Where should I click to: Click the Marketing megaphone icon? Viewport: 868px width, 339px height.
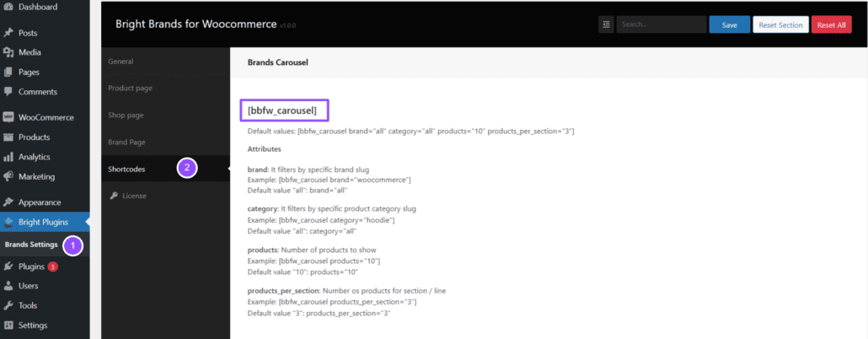[x=8, y=177]
